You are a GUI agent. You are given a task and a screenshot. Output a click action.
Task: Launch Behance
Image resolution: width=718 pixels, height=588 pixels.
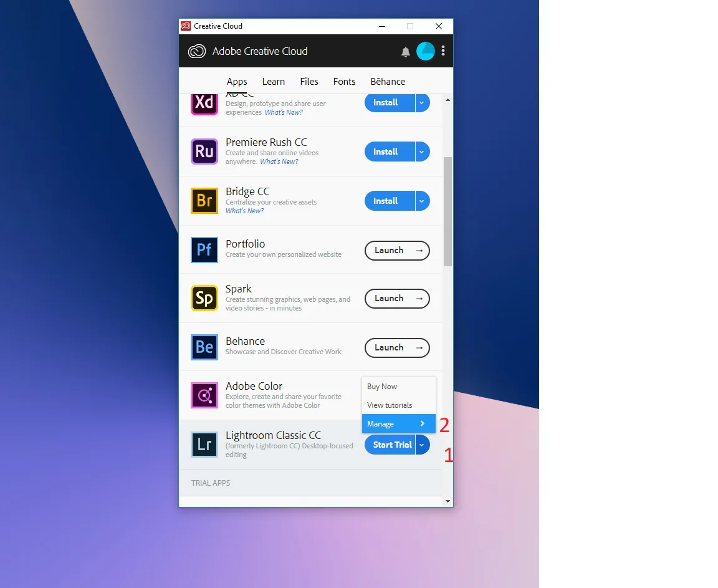tap(397, 347)
